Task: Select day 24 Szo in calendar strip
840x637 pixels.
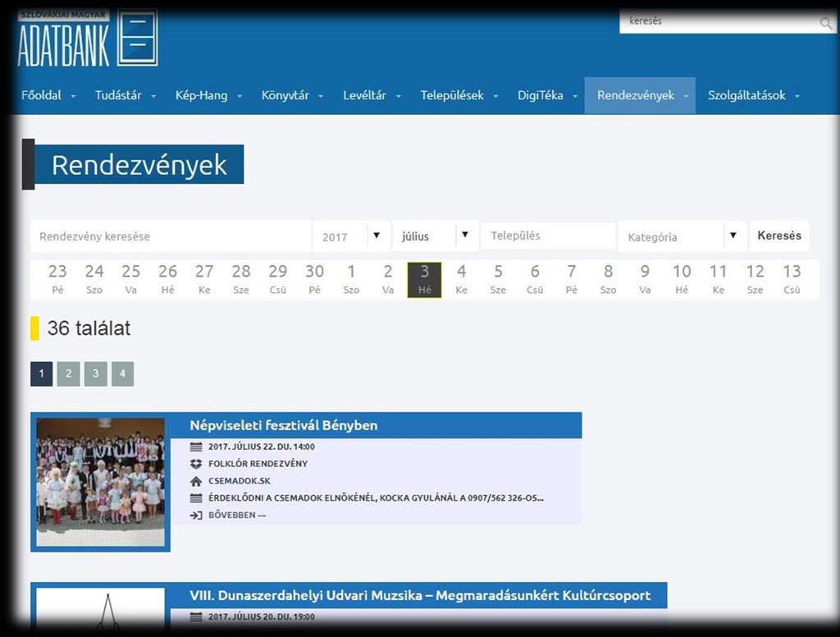Action: pyautogui.click(x=94, y=279)
